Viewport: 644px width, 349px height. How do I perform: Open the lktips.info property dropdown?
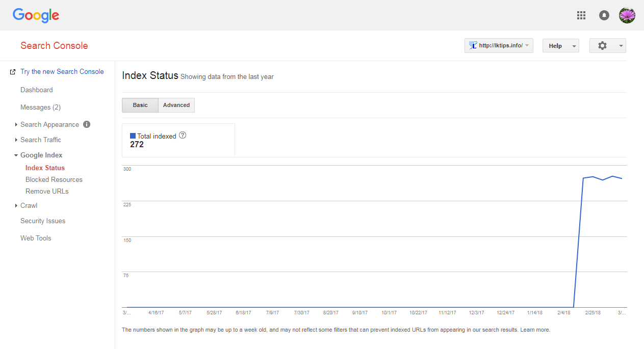tap(499, 45)
